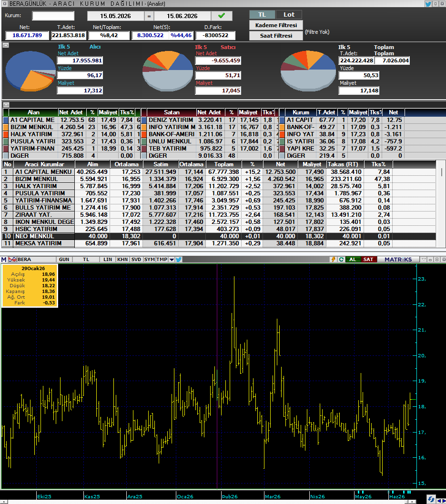Open the KHN chart menu
Viewport: 446px width, 504px height.
click(x=122, y=260)
